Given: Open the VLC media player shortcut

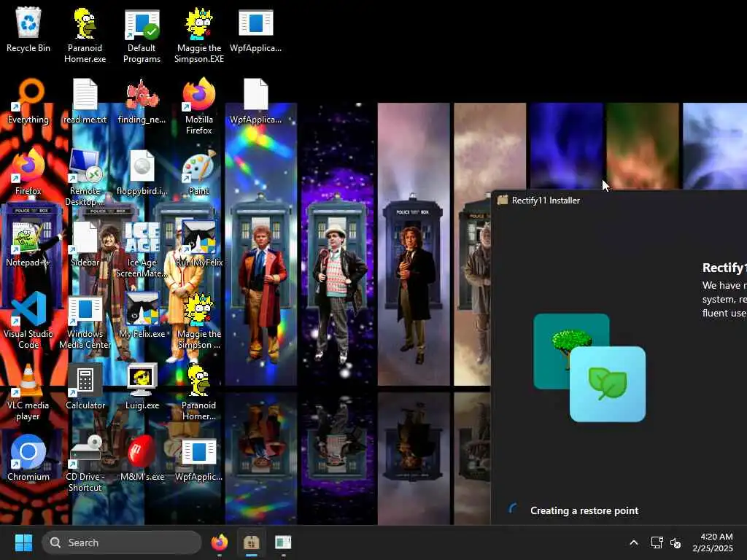Looking at the screenshot, I should tap(28, 393).
